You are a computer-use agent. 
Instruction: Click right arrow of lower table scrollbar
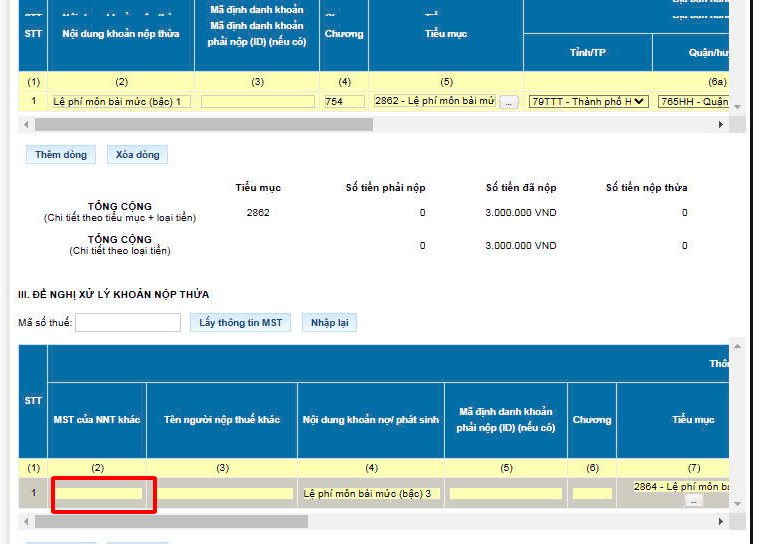[x=721, y=522]
